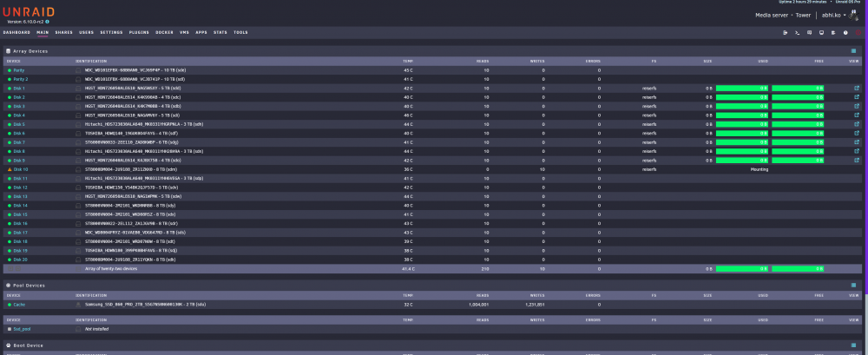868x355 pixels.
Task: Click the version info icon
Action: coord(47,22)
